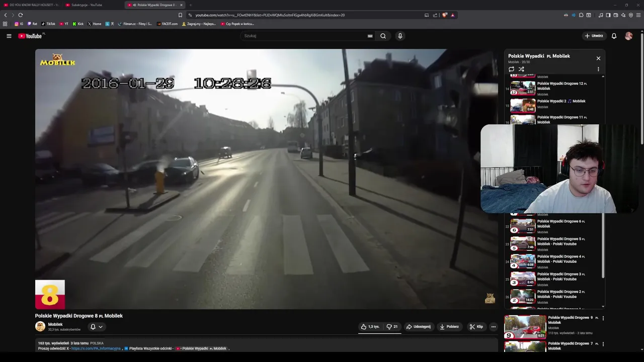
Task: Open the on-screen keyboard in search box
Action: [x=370, y=36]
